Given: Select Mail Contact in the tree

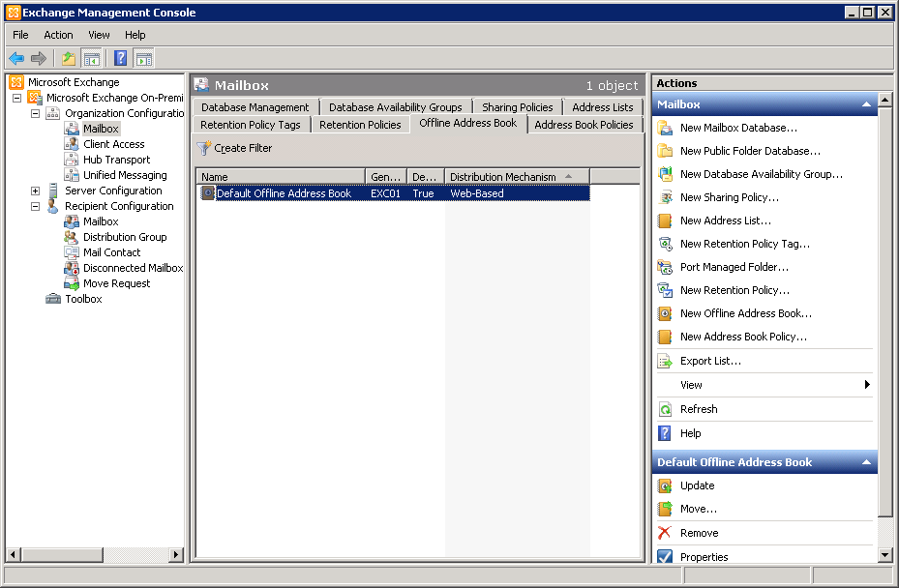Looking at the screenshot, I should pyautogui.click(x=112, y=252).
